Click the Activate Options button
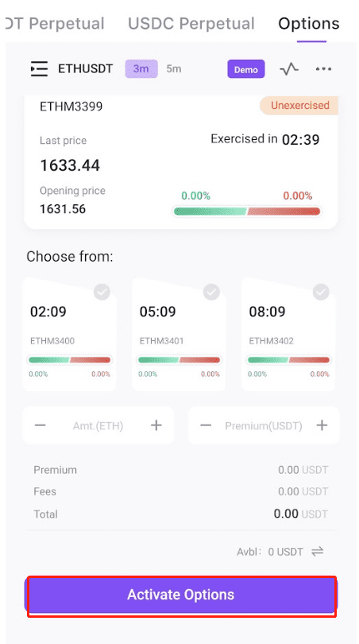Image resolution: width=359 pixels, height=644 pixels. [x=181, y=595]
